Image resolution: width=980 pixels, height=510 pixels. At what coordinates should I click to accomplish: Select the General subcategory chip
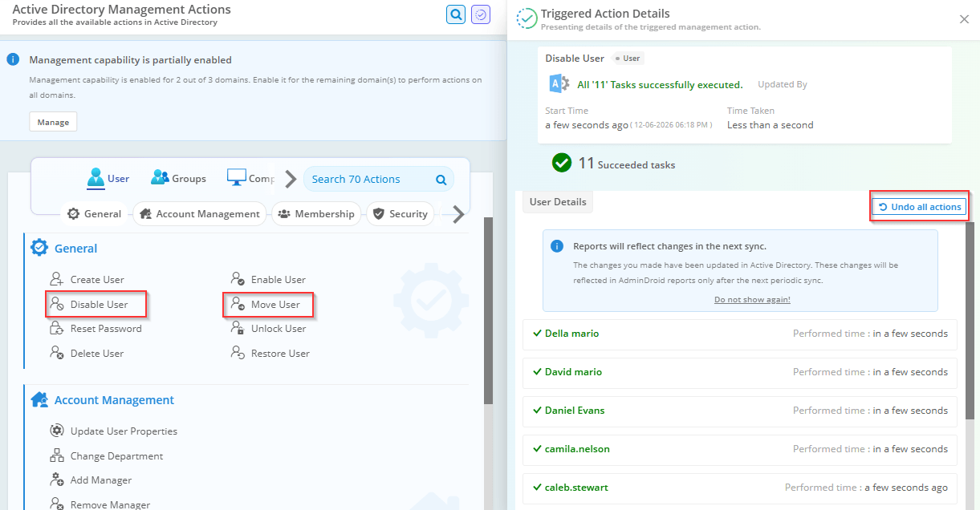coord(95,214)
